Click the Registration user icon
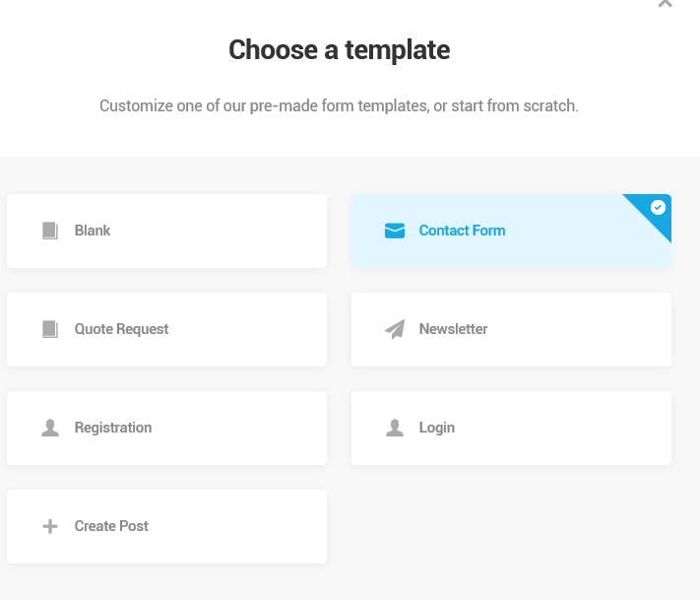This screenshot has height=601, width=700. click(x=50, y=428)
